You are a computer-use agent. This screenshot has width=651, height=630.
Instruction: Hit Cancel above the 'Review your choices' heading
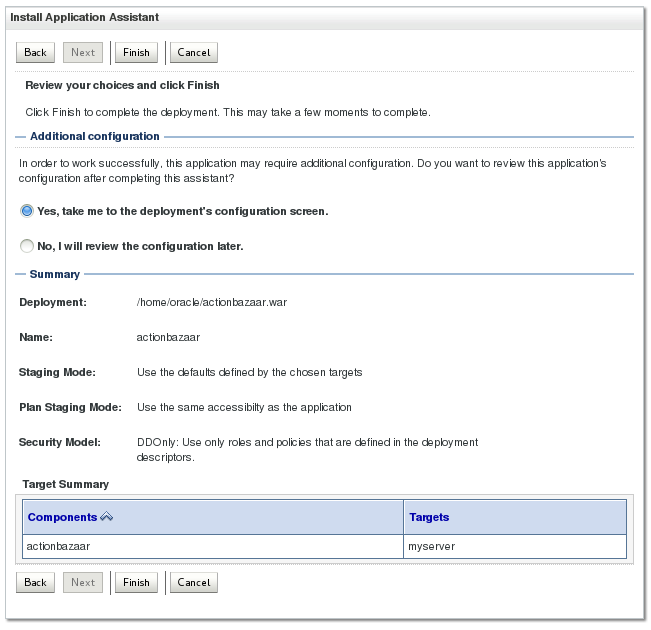tap(194, 52)
